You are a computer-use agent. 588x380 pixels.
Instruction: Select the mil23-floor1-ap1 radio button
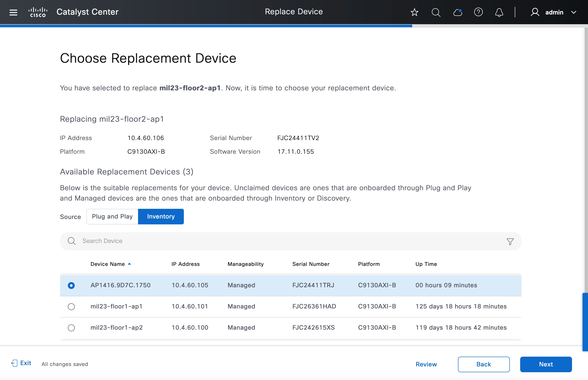pos(71,307)
